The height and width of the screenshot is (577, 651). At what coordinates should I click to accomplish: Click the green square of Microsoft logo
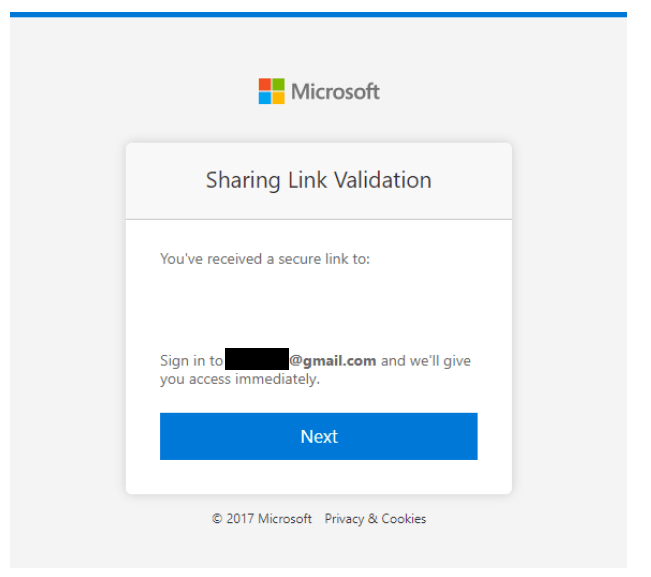279,84
